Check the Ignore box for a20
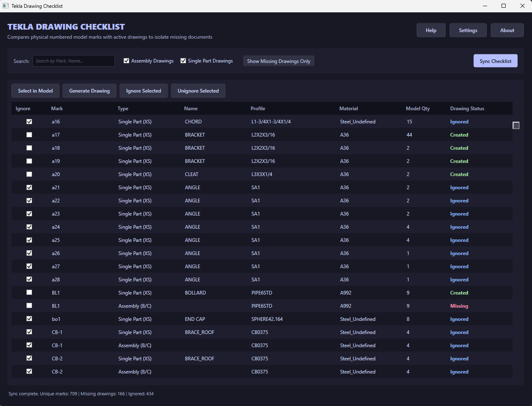Image resolution: width=532 pixels, height=406 pixels. point(29,174)
